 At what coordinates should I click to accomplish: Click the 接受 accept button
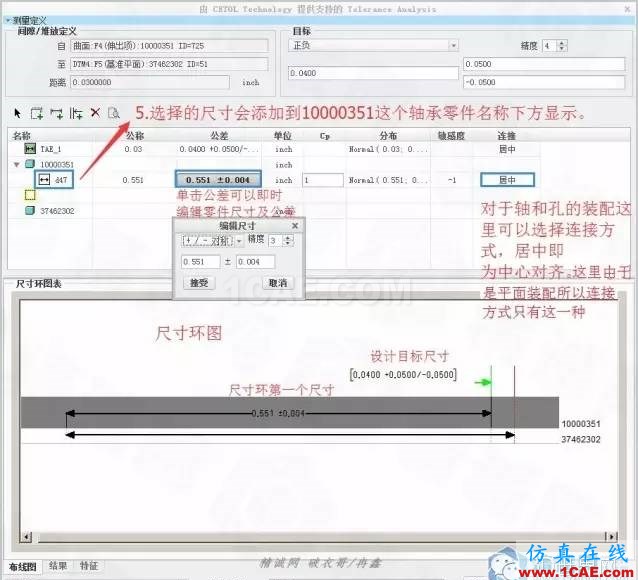point(199,283)
